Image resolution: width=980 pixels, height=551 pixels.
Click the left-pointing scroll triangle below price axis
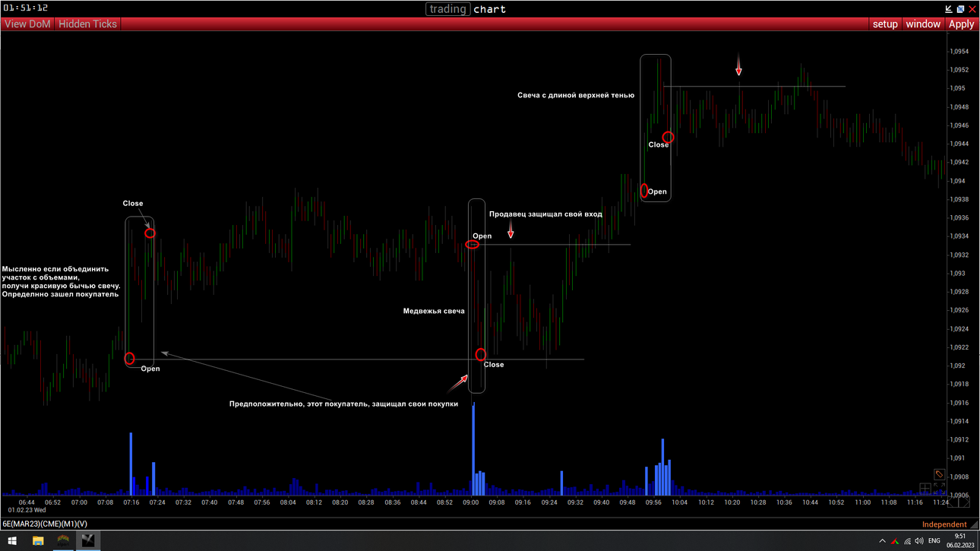pos(953,502)
